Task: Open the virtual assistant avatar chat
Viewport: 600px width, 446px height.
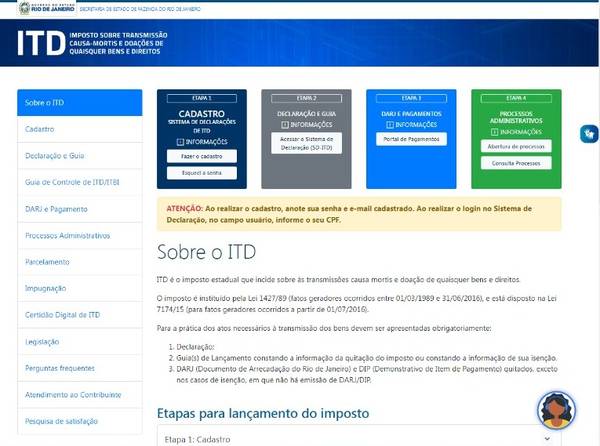Action: click(x=556, y=409)
